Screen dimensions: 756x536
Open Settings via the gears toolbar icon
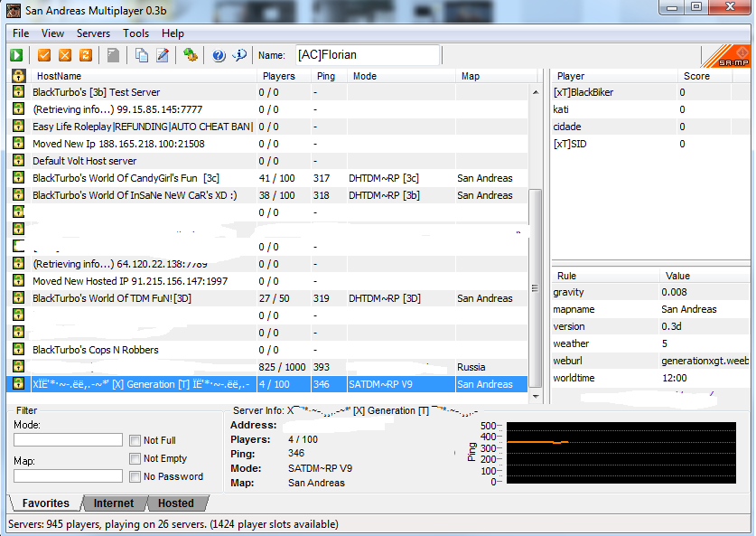point(190,55)
